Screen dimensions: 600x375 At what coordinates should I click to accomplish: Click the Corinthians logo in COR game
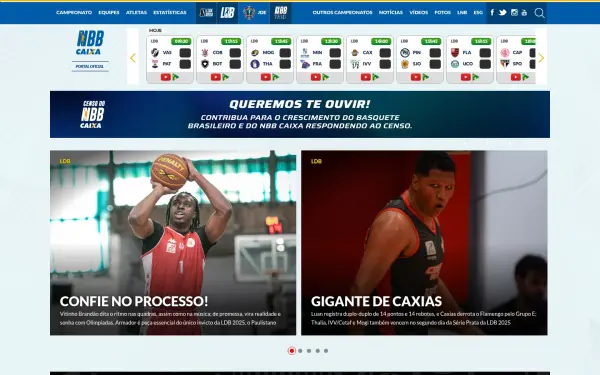205,52
